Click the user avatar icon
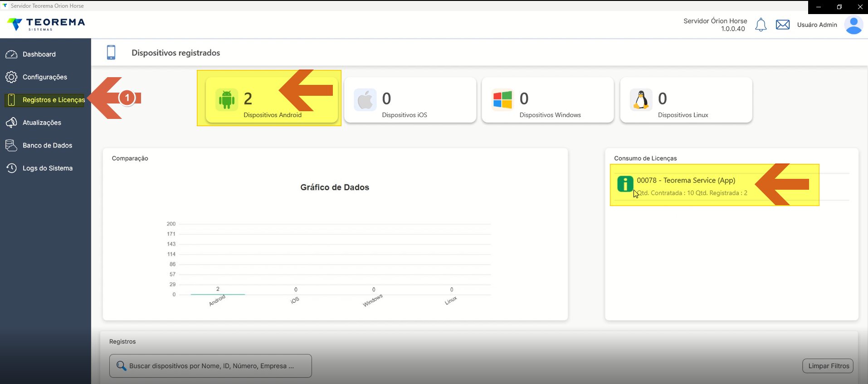This screenshot has width=868, height=384. (853, 25)
